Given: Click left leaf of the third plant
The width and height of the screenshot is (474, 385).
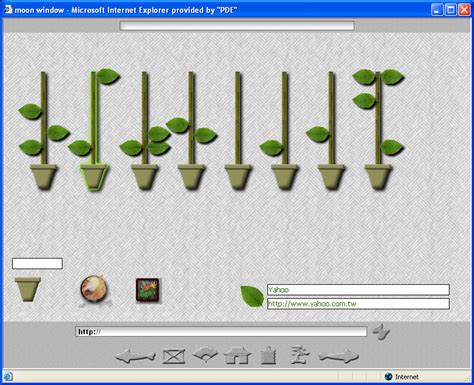Looking at the screenshot, I should point(131,148).
